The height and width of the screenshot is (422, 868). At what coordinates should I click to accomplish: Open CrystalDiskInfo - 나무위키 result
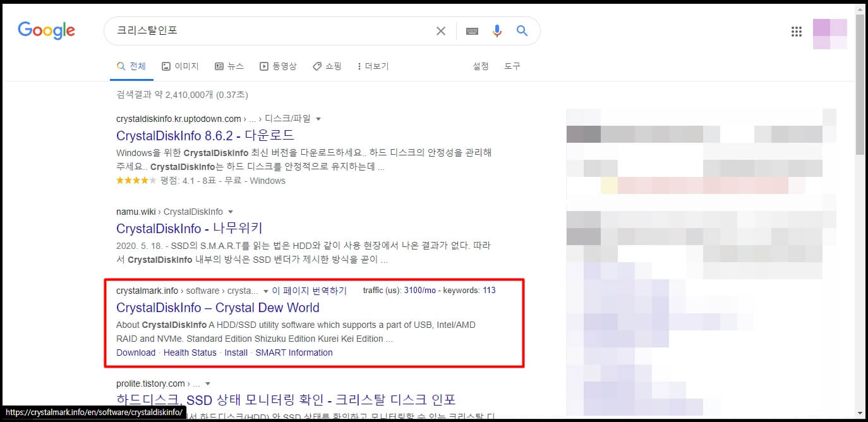click(x=190, y=228)
